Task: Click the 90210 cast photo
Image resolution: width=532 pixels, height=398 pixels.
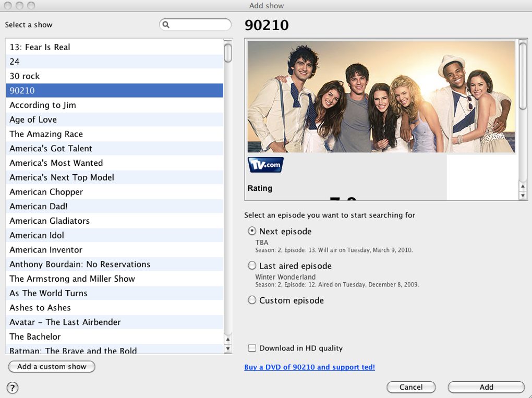Action: [x=381, y=97]
